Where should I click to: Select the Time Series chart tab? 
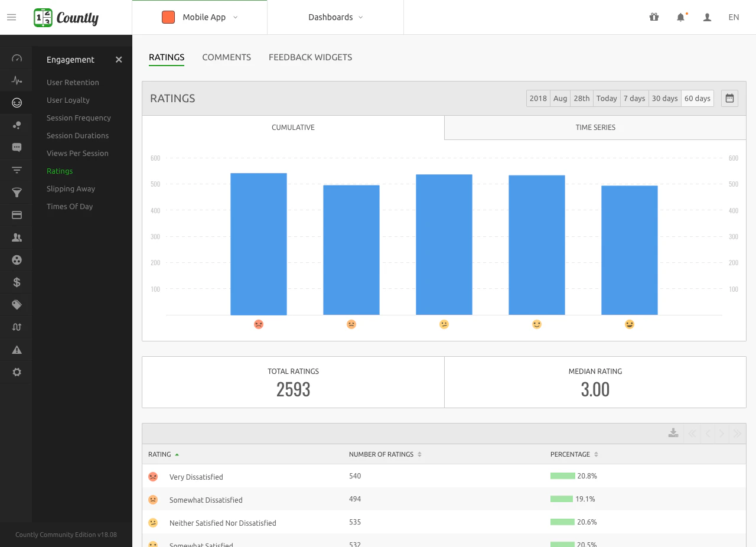pyautogui.click(x=595, y=128)
